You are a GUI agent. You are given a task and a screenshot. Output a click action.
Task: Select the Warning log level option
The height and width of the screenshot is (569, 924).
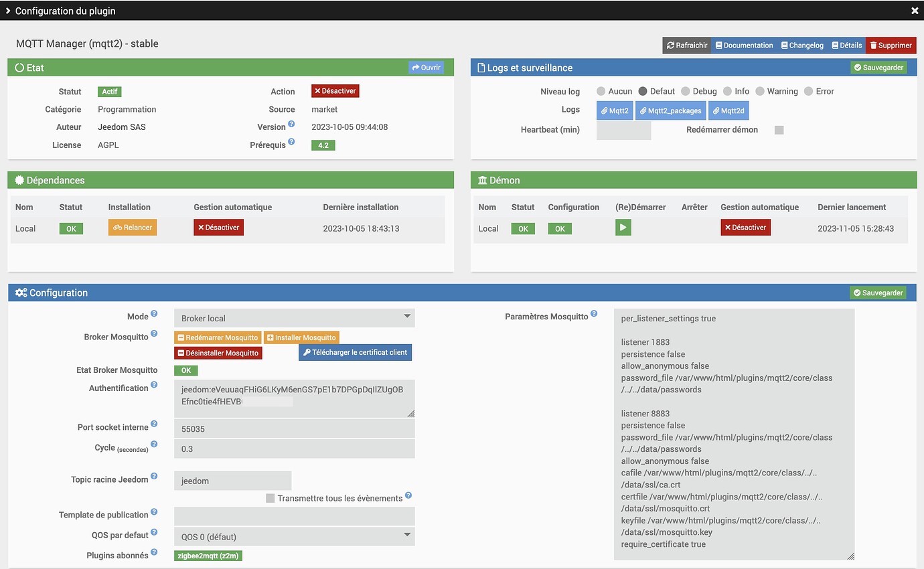click(760, 91)
